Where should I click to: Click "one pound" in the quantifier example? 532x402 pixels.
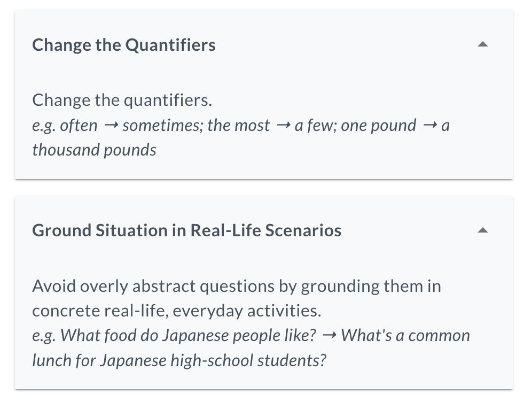click(x=378, y=126)
